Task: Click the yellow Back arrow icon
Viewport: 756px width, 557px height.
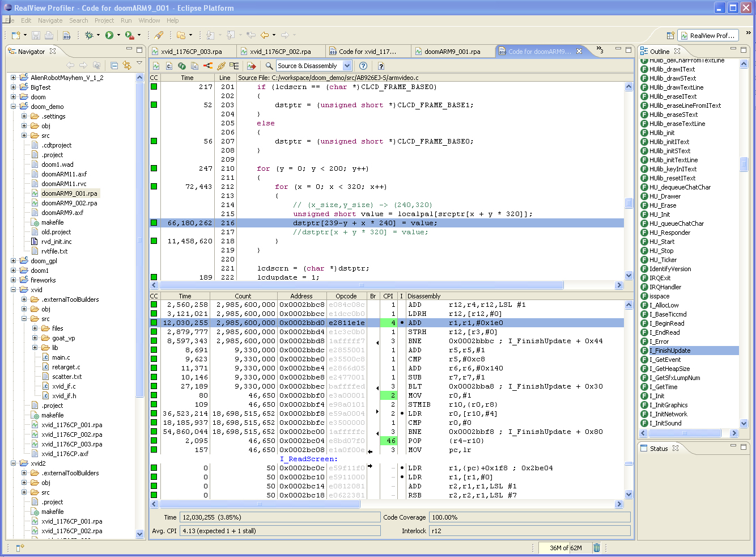Action: coord(265,35)
